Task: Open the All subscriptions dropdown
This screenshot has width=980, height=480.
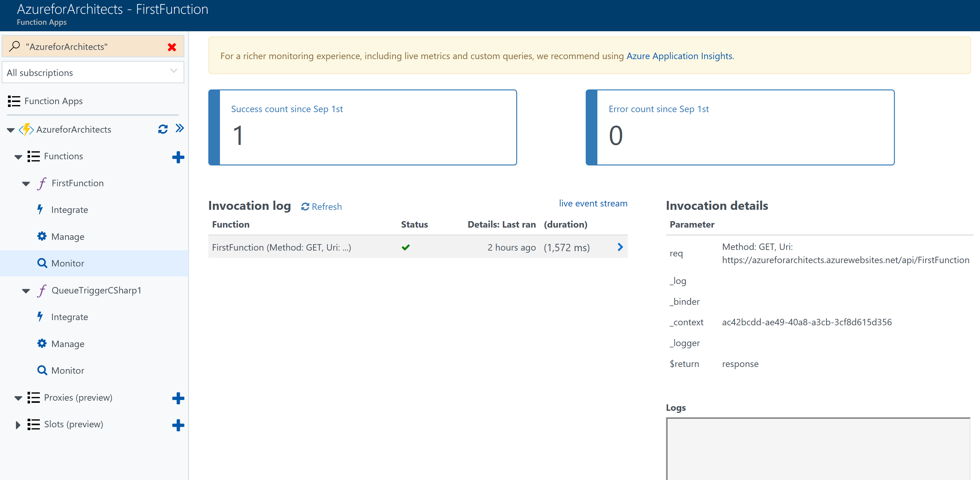Action: (93, 72)
